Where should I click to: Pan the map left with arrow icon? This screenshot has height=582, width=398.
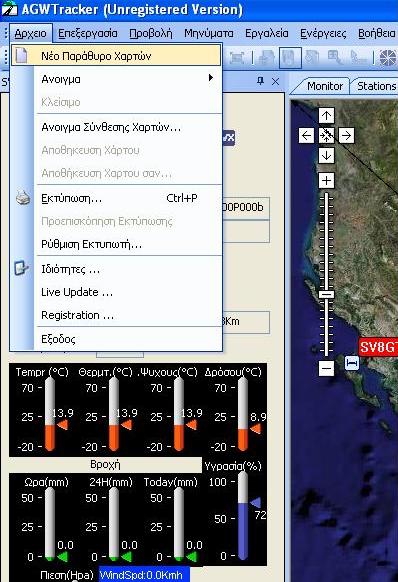click(306, 136)
